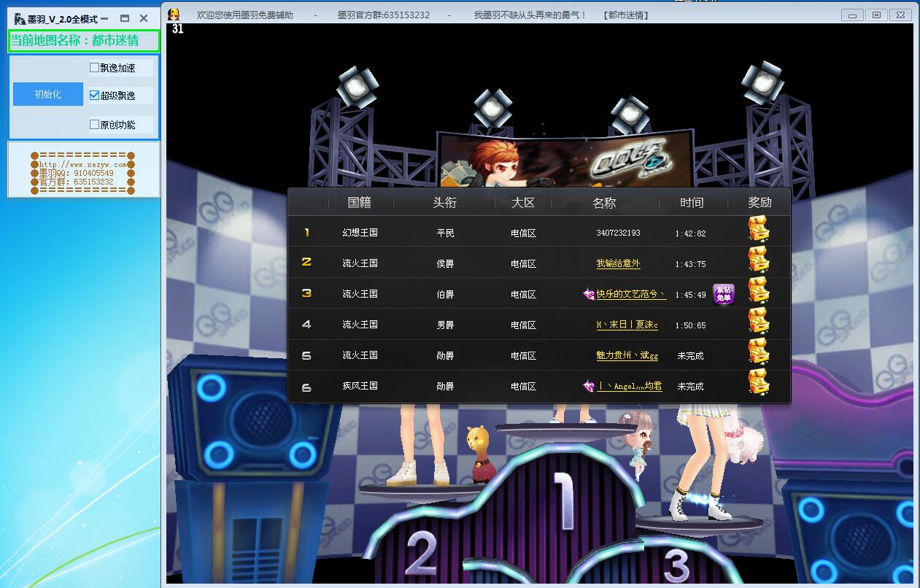The width and height of the screenshot is (920, 588).
Task: Click the treasure chest reward for rank 1
Action: tap(759, 229)
